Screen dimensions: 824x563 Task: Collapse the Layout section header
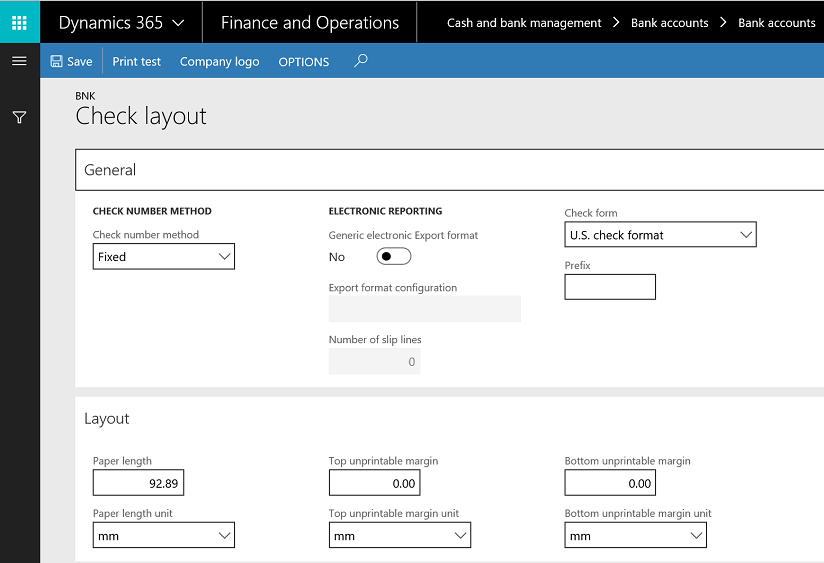pos(449,418)
